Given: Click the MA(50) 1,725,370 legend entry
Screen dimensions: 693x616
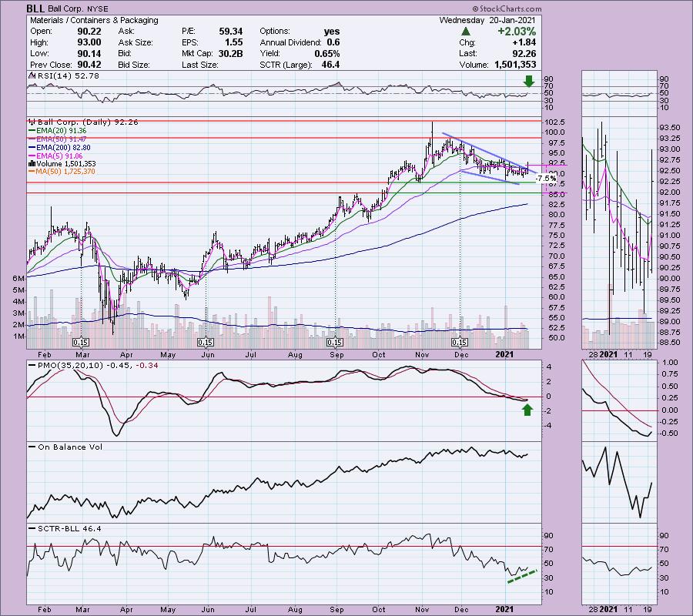Looking at the screenshot, I should click(x=62, y=172).
